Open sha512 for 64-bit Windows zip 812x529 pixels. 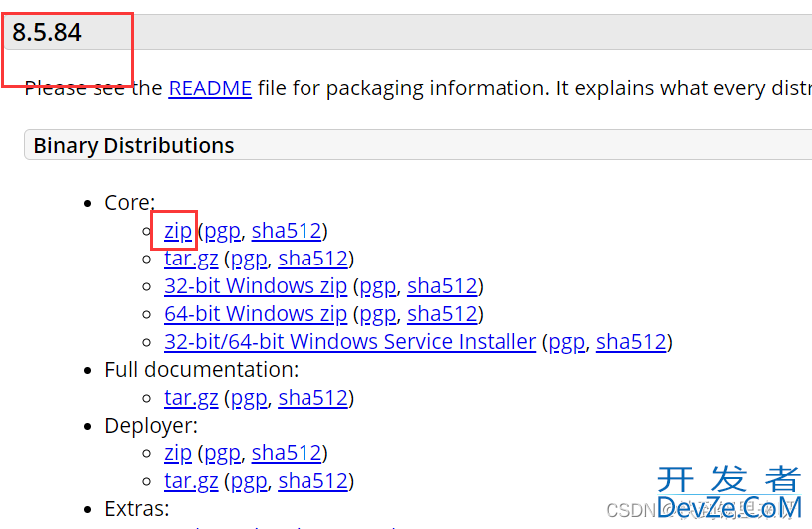coord(442,314)
